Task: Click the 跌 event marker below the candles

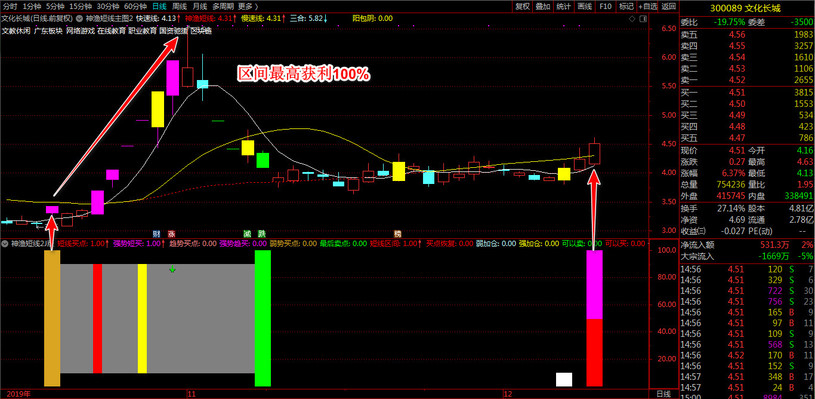Action: pyautogui.click(x=262, y=233)
